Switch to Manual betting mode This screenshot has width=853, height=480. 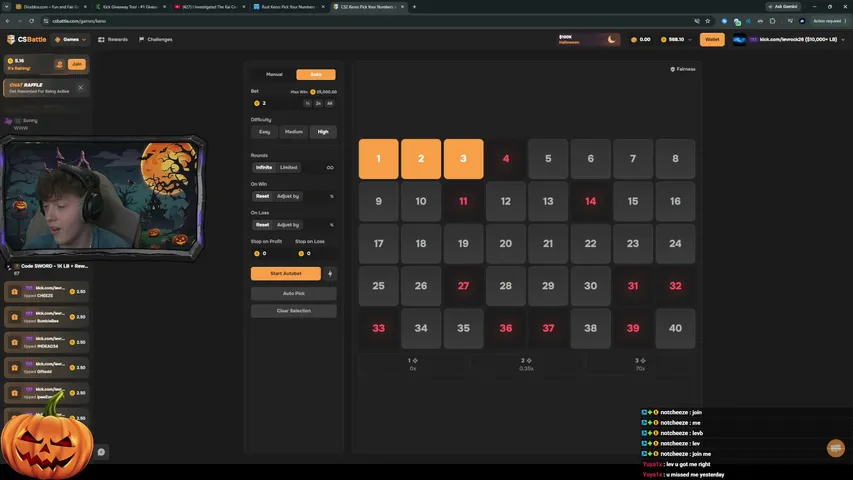coord(274,74)
